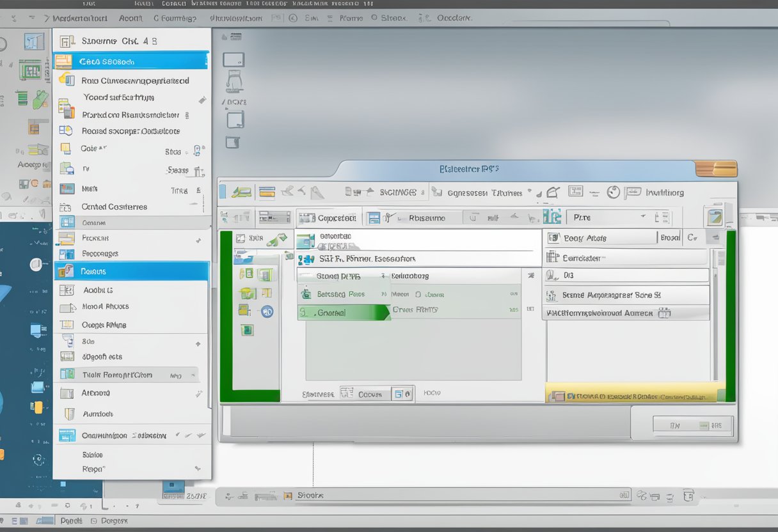The height and width of the screenshot is (532, 778).
Task: Expand the 'Rage' submenu arrow at menu bottom
Action: coord(198,469)
